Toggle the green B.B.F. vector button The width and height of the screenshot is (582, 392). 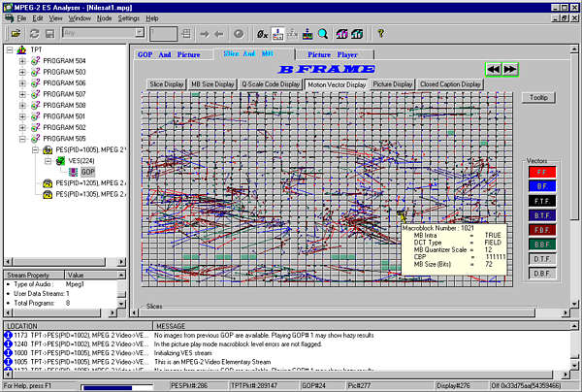click(x=538, y=244)
